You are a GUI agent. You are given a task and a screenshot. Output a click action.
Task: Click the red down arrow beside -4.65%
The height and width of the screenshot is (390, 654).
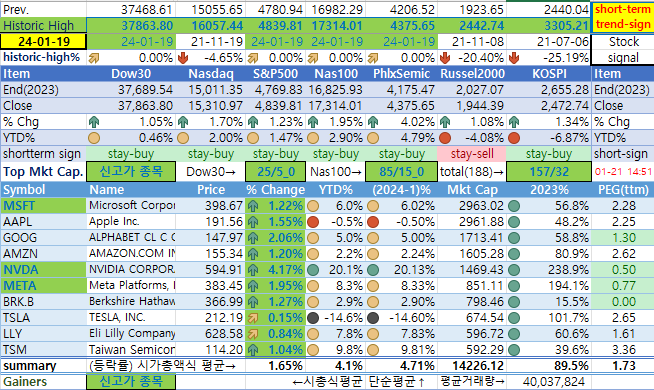(182, 58)
